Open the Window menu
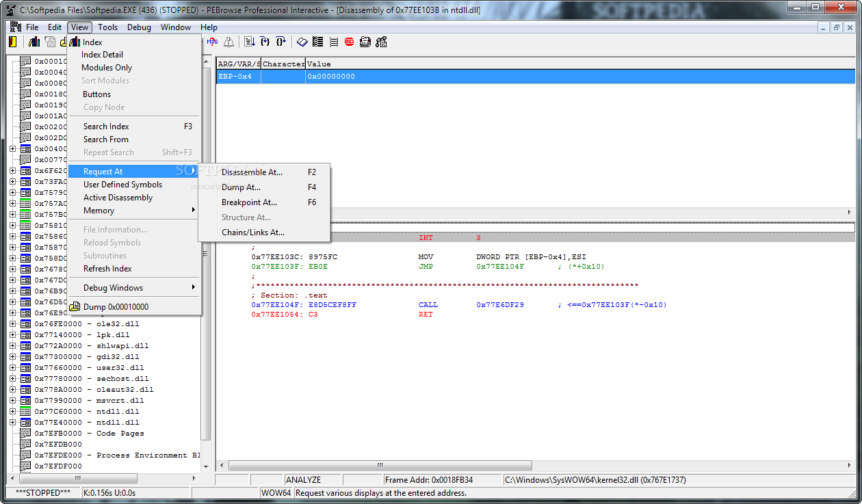 (x=176, y=27)
